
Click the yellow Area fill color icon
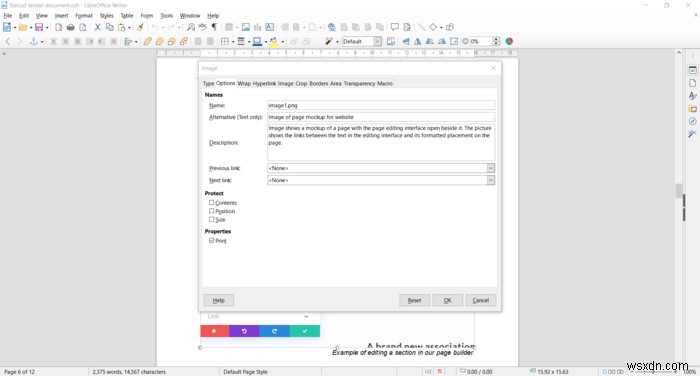click(273, 42)
